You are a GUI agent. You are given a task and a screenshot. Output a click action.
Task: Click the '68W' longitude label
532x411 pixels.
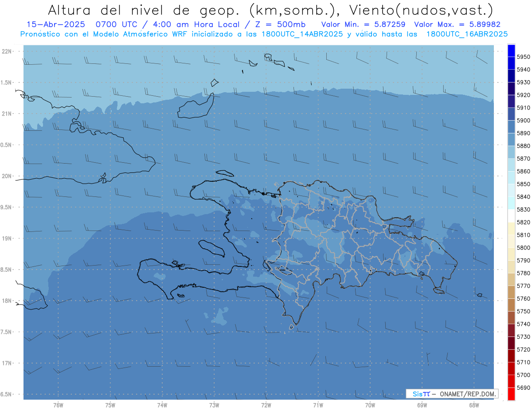pyautogui.click(x=474, y=405)
